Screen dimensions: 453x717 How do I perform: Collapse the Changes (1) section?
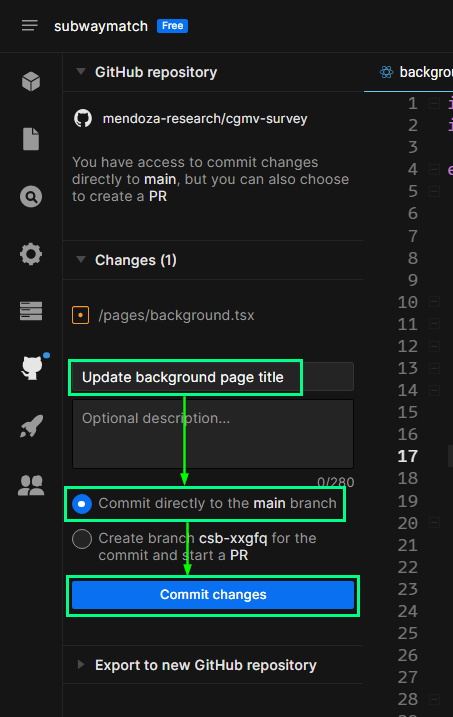tap(81, 259)
